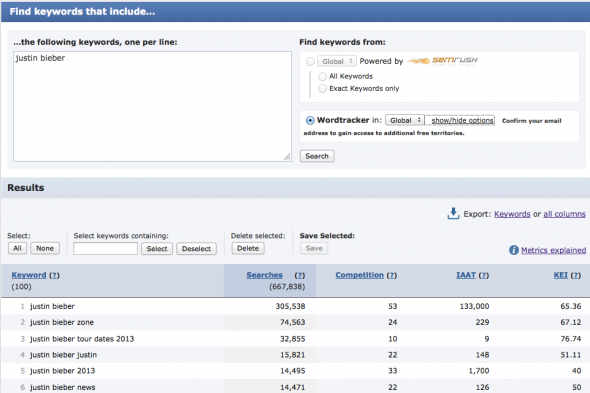Click the Save selected button
590x393 pixels.
pos(314,248)
